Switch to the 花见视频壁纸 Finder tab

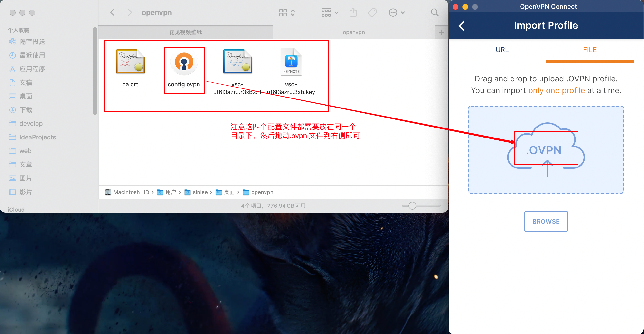[186, 32]
